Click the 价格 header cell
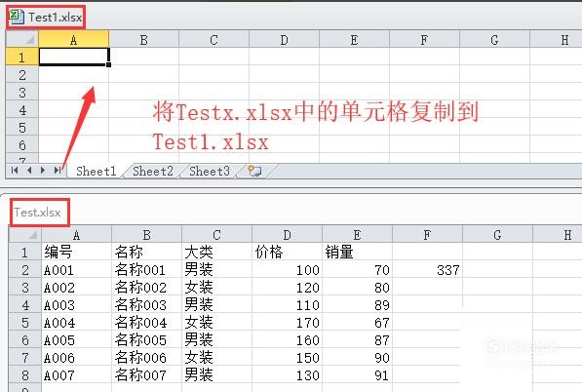582x392 pixels. [x=287, y=252]
